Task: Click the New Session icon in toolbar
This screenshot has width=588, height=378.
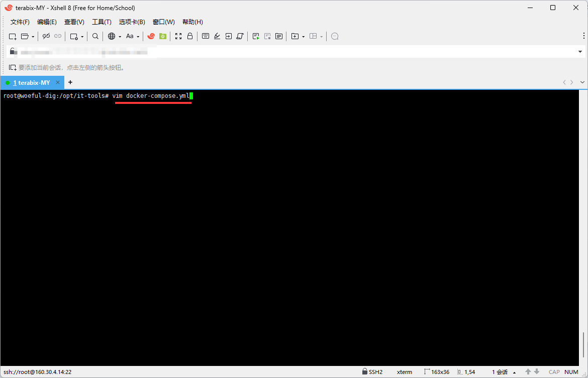Action: [13, 36]
